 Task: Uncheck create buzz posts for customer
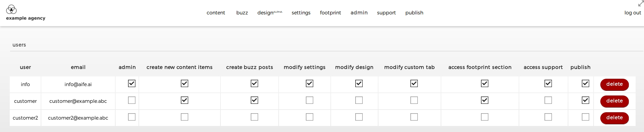(254, 100)
